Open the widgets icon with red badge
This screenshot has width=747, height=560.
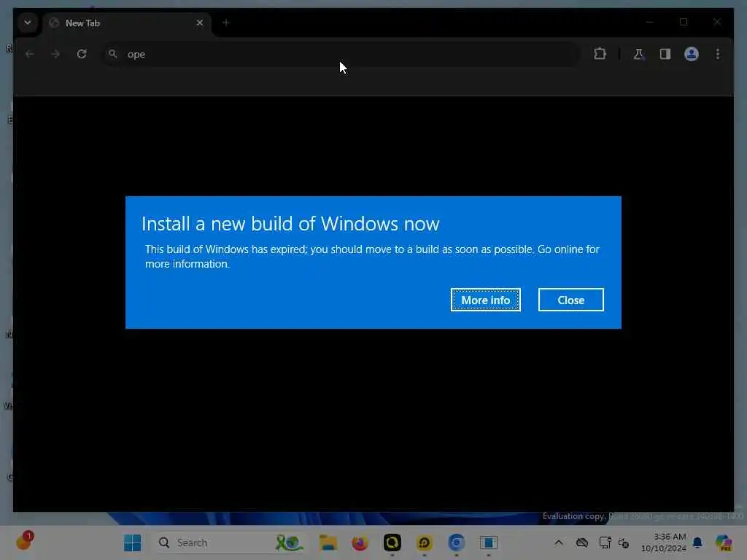point(24,541)
